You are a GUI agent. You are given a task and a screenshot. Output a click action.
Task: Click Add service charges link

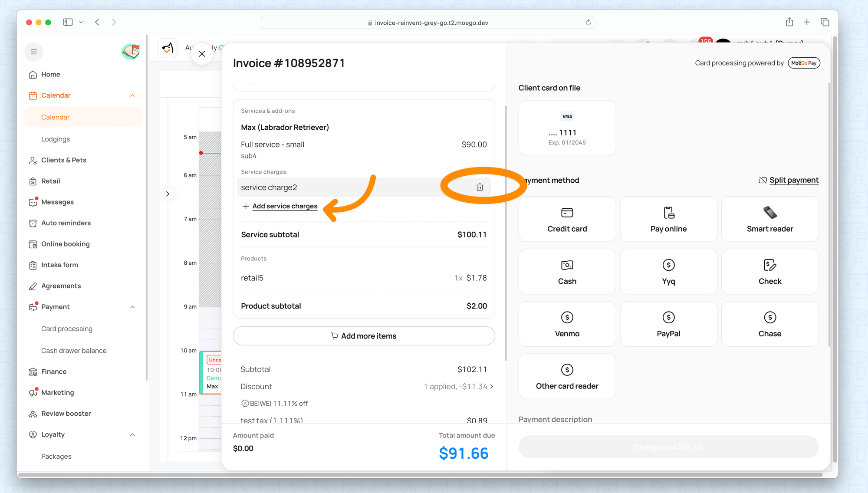(x=284, y=206)
